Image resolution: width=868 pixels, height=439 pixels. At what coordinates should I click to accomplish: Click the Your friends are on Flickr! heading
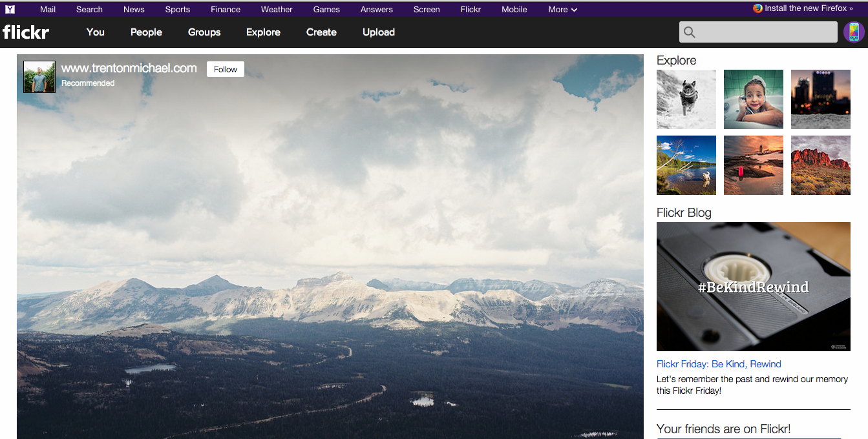coord(724,429)
